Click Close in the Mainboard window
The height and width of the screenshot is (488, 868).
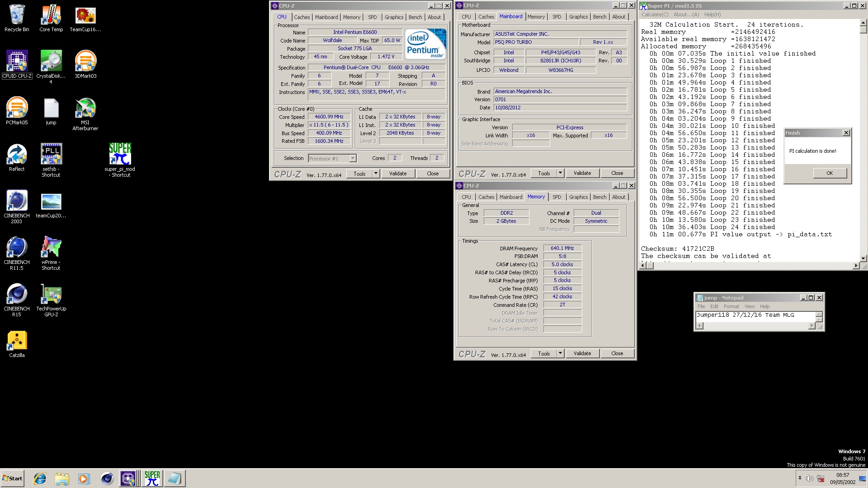pyautogui.click(x=617, y=173)
